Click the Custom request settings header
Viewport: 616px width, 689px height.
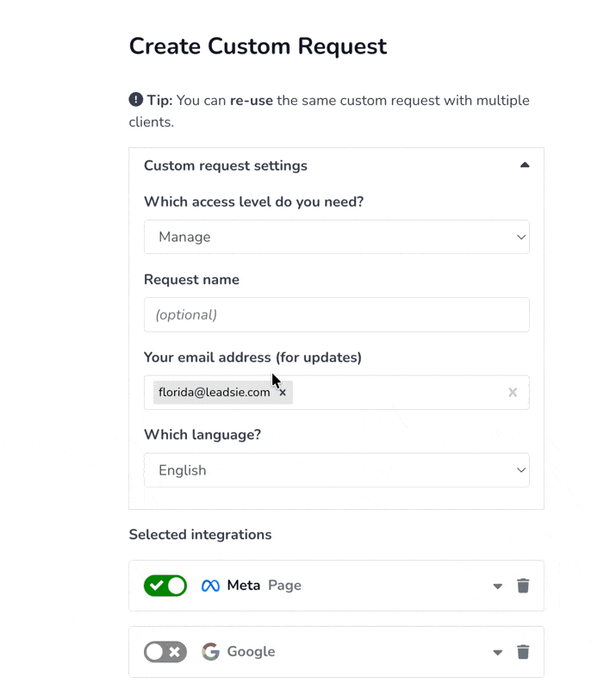[226, 165]
